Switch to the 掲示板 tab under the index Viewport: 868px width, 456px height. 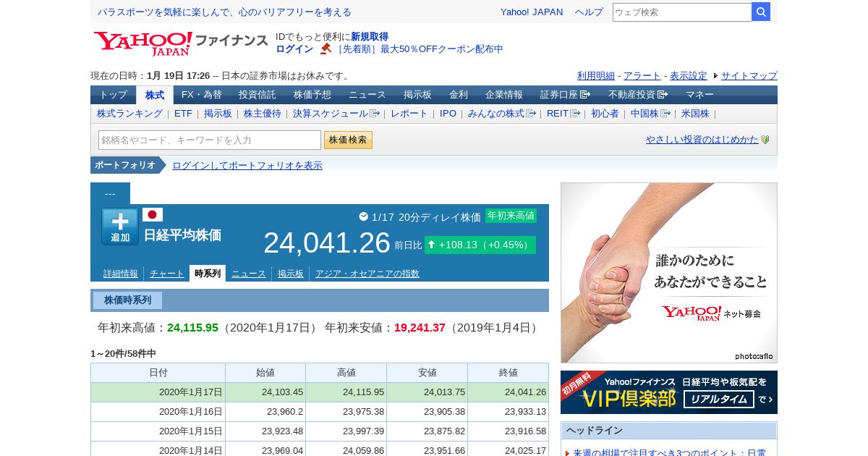tap(291, 274)
